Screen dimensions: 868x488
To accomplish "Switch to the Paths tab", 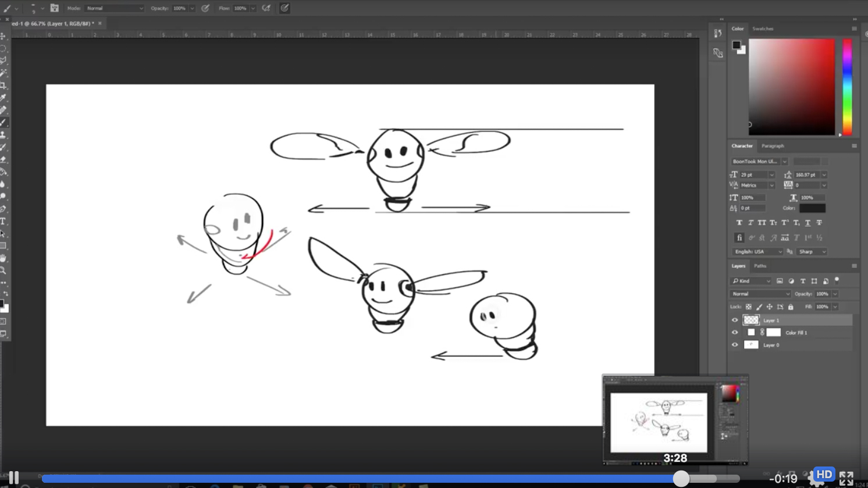I will pos(760,266).
